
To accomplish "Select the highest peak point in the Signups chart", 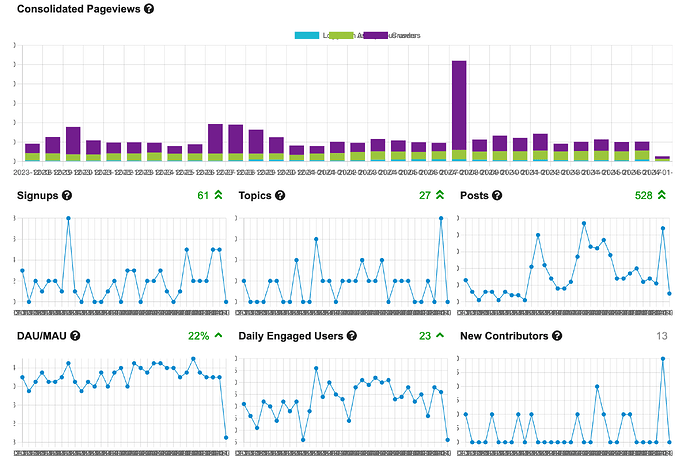I will click(x=68, y=218).
